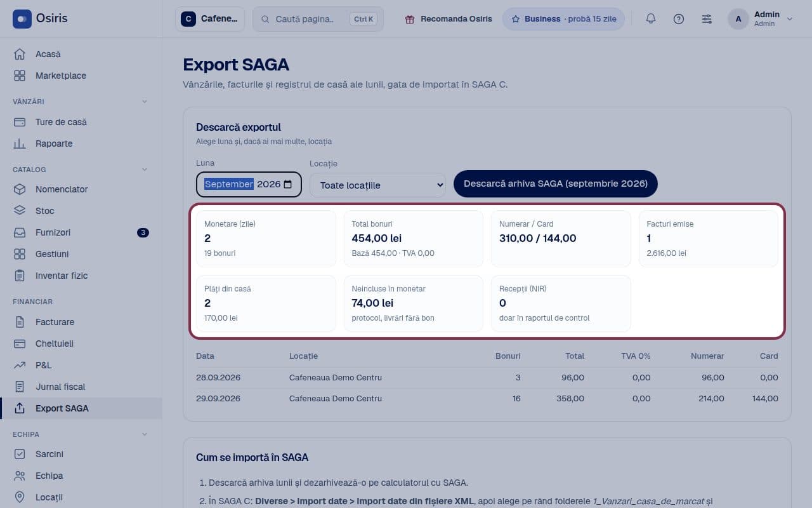
Task: Collapse the VÂNZĂRI sidebar section
Action: point(144,102)
